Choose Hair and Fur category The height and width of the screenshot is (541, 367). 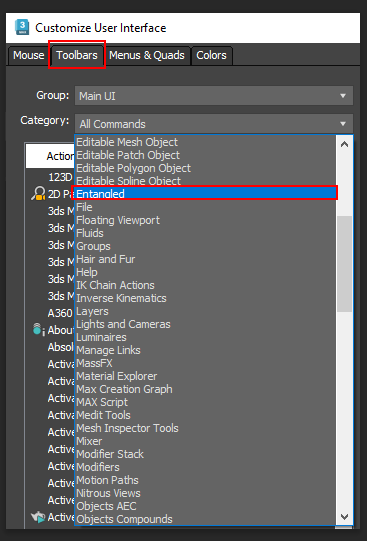coord(206,259)
